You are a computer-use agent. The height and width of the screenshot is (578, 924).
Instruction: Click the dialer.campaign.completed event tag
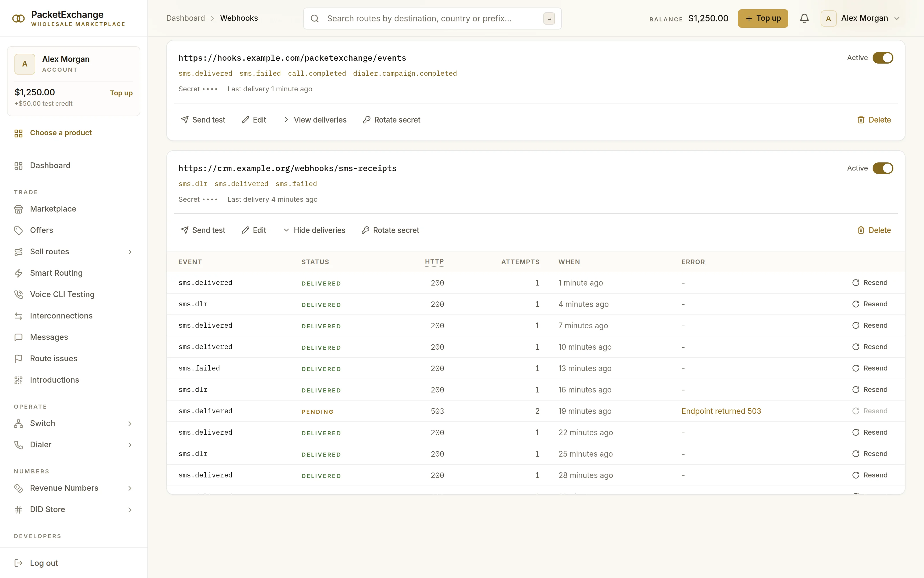[405, 73]
